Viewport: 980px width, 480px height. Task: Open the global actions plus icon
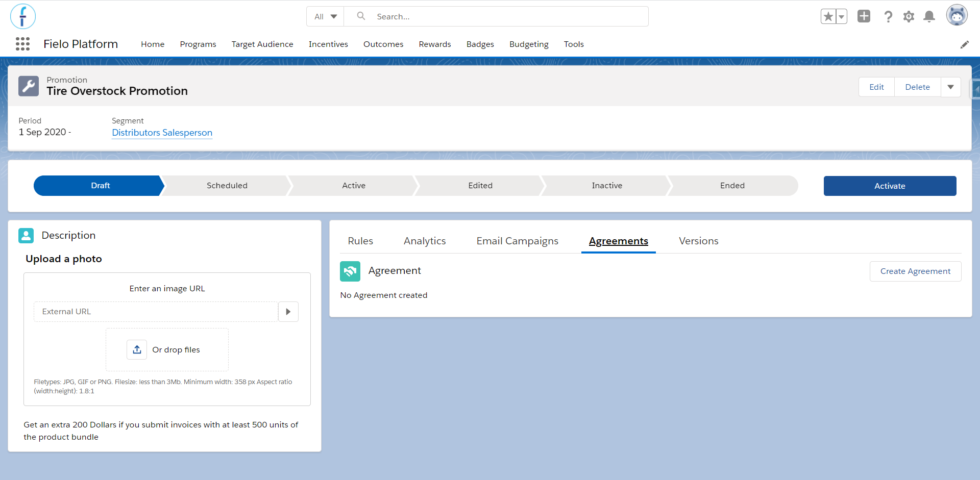click(864, 16)
